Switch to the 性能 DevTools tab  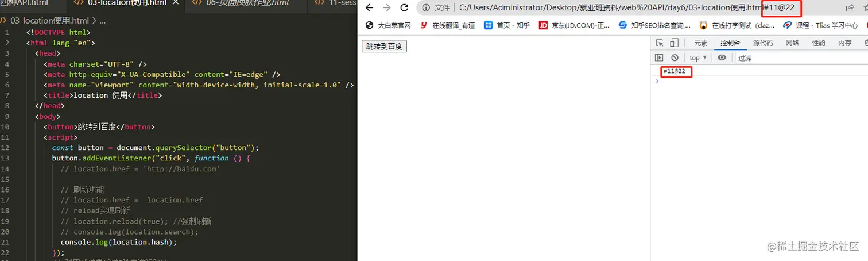819,43
